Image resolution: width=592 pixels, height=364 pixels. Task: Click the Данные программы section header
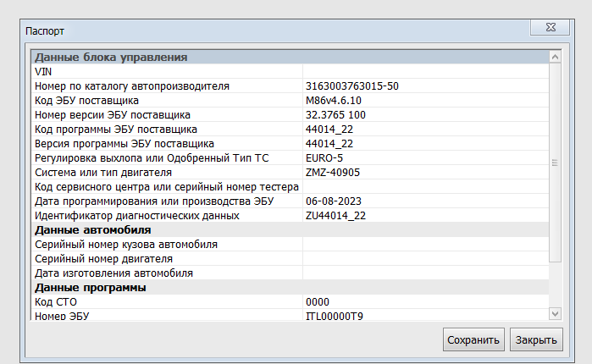(290, 288)
